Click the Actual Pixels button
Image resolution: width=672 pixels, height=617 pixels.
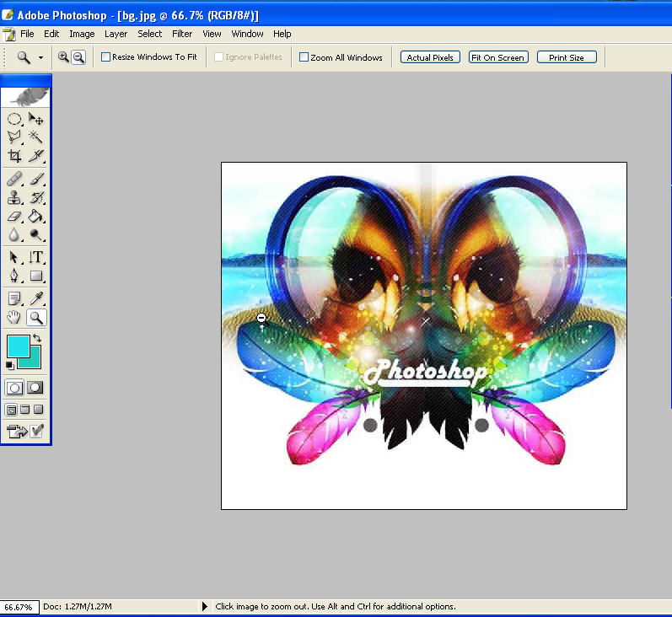[x=430, y=57]
